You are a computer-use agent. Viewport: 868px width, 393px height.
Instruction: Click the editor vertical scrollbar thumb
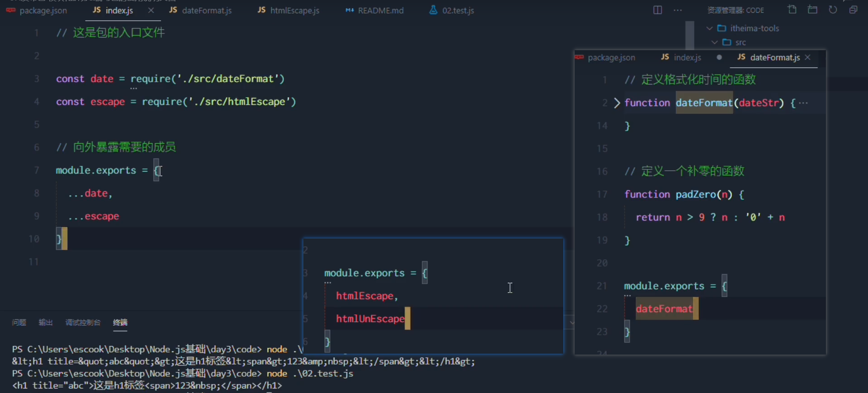689,35
